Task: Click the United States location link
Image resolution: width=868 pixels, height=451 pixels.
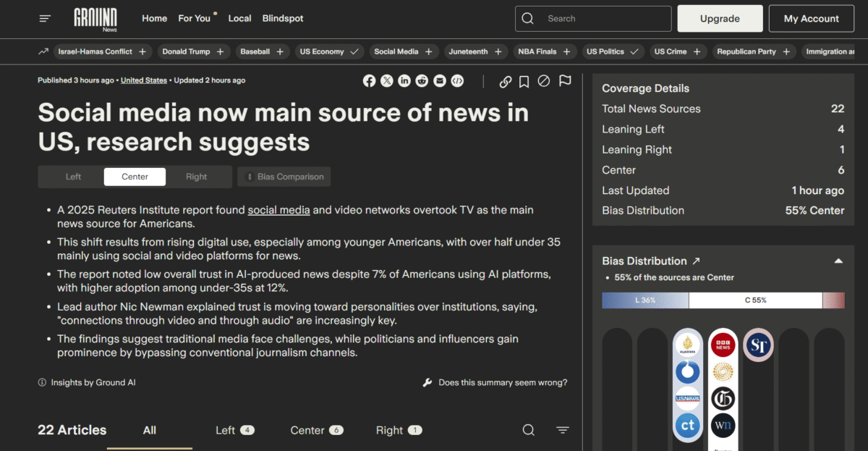Action: pos(144,80)
